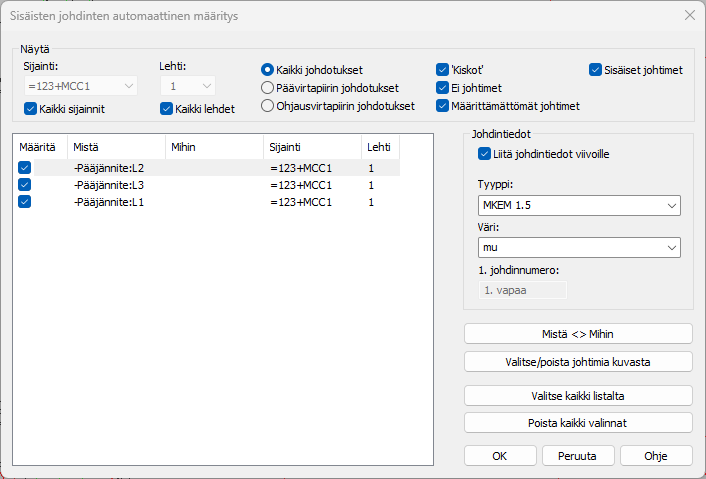
Task: Toggle the checkbox for -Pääjännite:L3 row
Action: click(24, 185)
